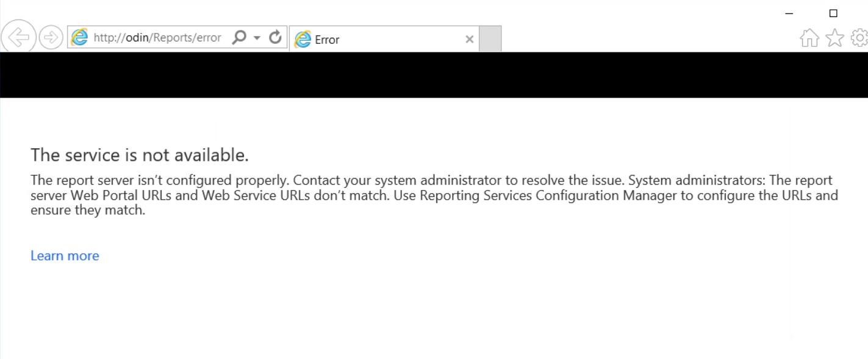Expand the address bar autocomplete dropdown arrow
Viewport: 868px width, 359px height.
click(x=257, y=38)
